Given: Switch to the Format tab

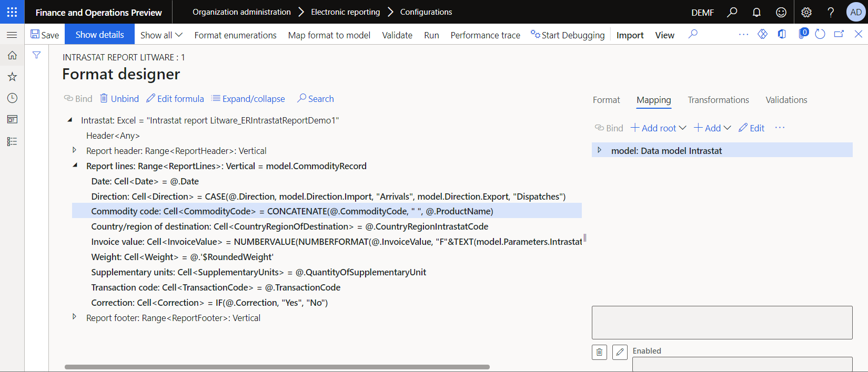Looking at the screenshot, I should click(x=606, y=100).
